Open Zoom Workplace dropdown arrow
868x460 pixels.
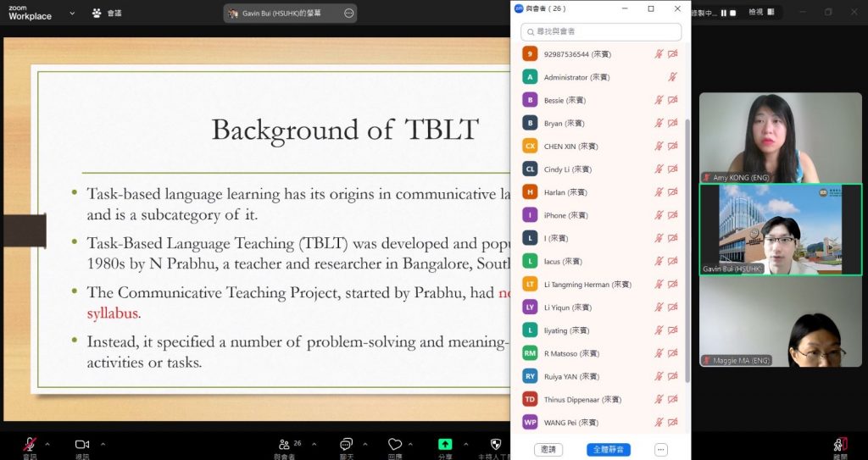tap(72, 14)
